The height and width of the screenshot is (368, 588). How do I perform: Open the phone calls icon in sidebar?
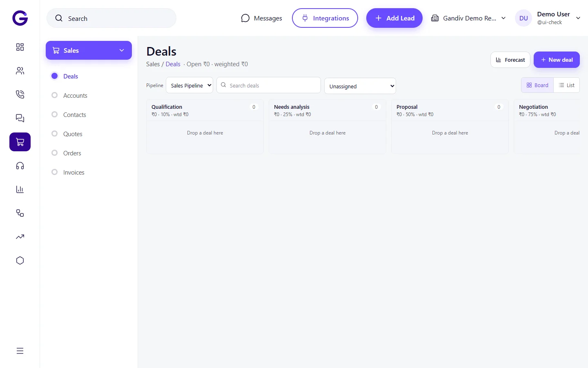(x=20, y=94)
